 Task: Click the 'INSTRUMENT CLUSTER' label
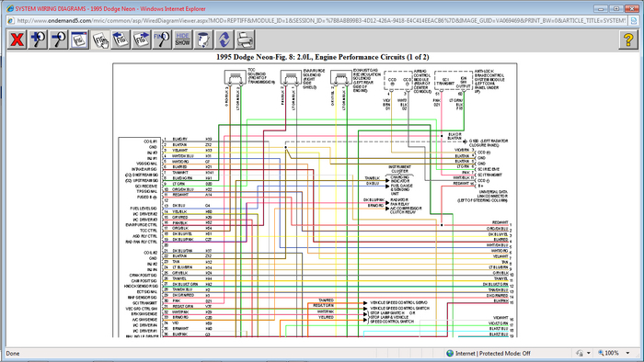click(399, 169)
